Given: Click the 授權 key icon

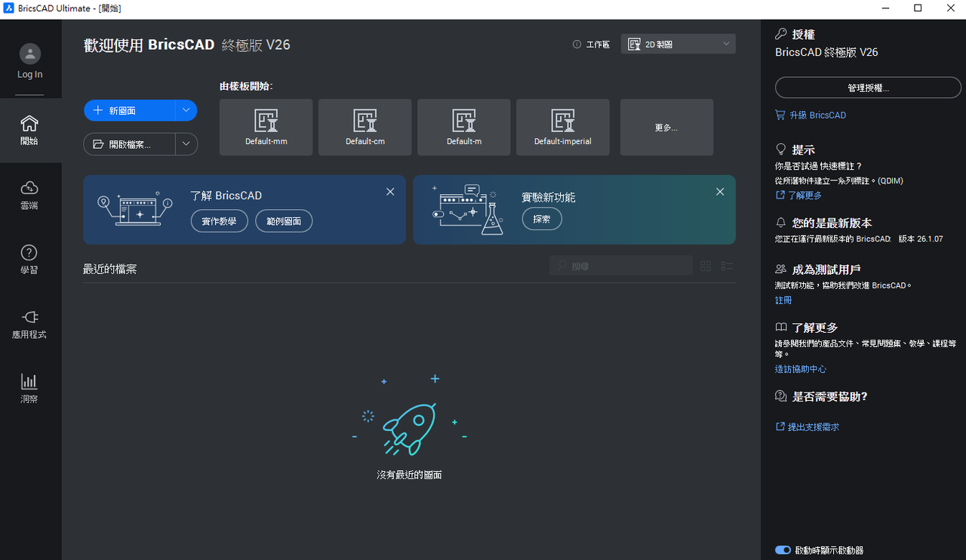Looking at the screenshot, I should click(x=781, y=34).
